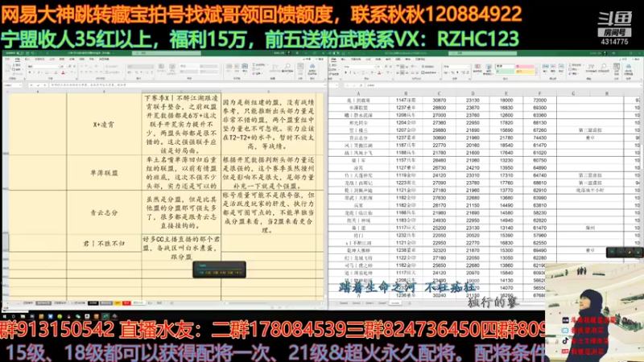Select column F header in right Excel

(539, 93)
